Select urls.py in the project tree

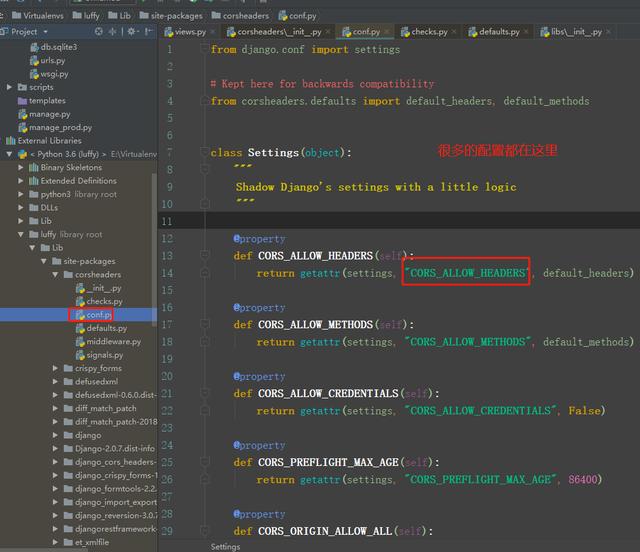(47, 60)
